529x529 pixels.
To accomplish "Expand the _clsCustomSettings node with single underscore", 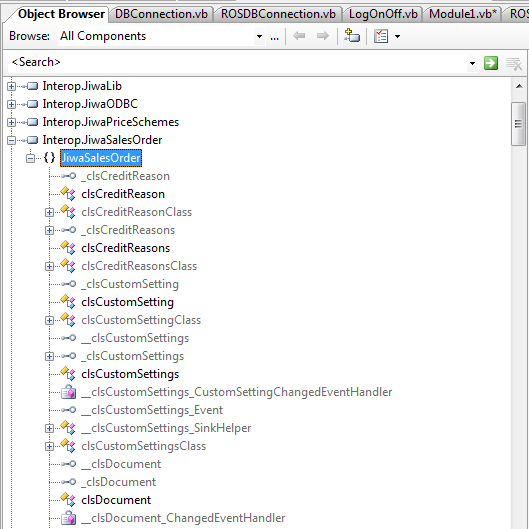I will coord(49,356).
